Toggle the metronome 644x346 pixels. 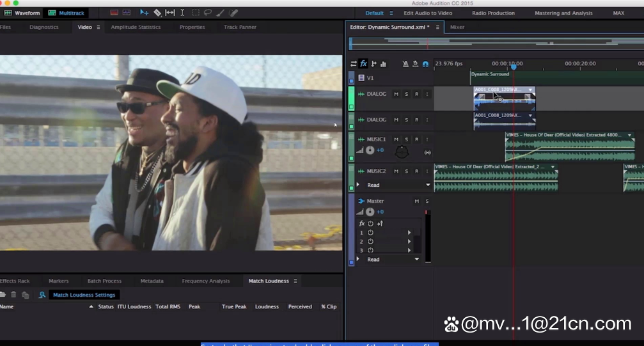405,64
